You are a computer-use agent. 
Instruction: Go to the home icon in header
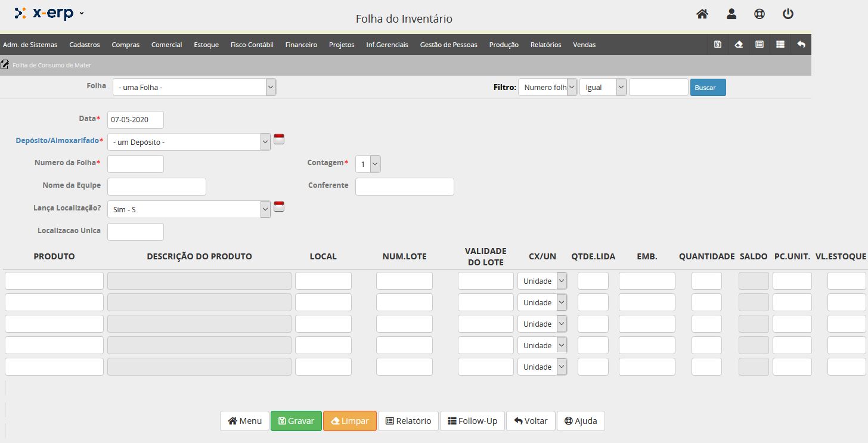(702, 14)
